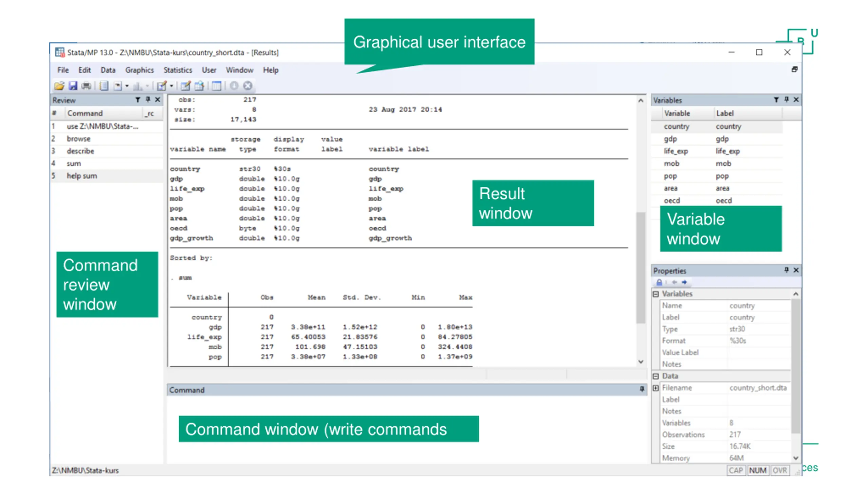Click the Break (red X) toolbar icon

click(x=248, y=86)
